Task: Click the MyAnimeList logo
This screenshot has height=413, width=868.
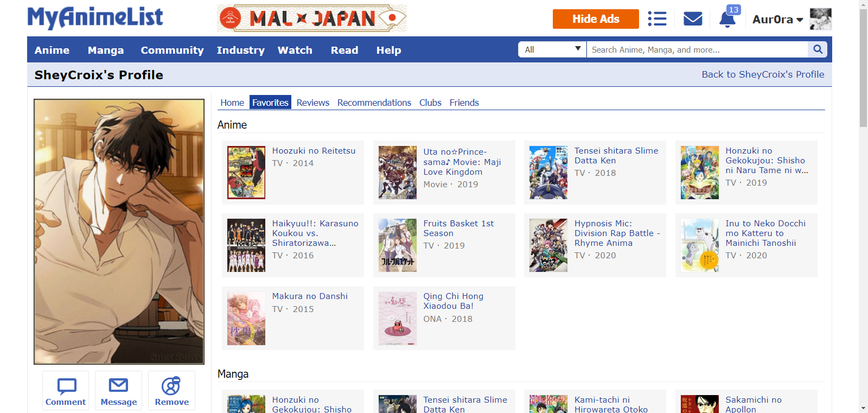Action: point(95,18)
